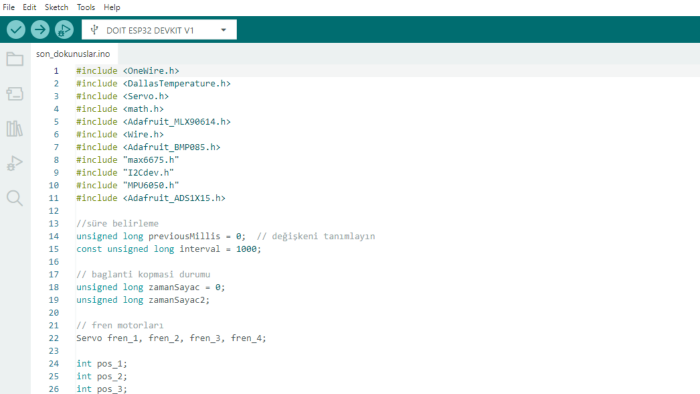
Task: Select the DOIT ESP32 DEVKIT V1 board label
Action: [x=150, y=30]
